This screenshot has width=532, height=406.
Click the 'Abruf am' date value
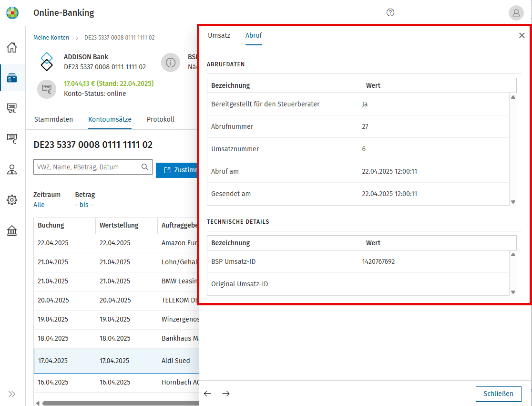click(389, 171)
